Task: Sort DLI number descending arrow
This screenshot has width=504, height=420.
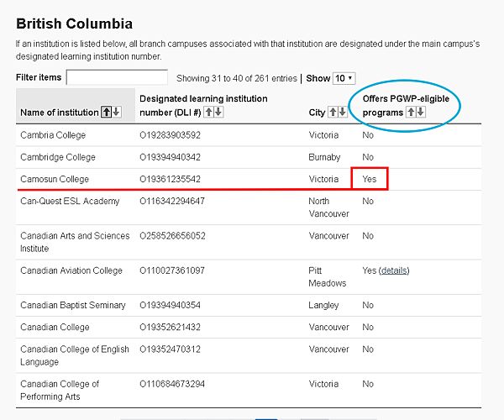Action: point(218,113)
